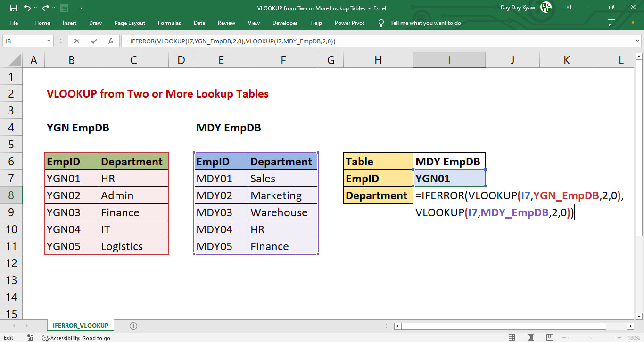Open the Redo history dropdown arrow
644x342 pixels.
pyautogui.click(x=54, y=8)
